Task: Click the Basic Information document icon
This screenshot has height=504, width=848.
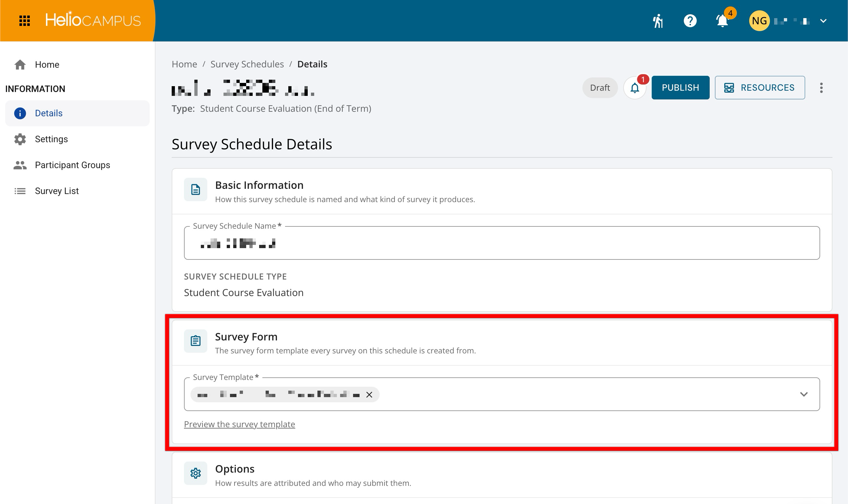Action: 195,189
